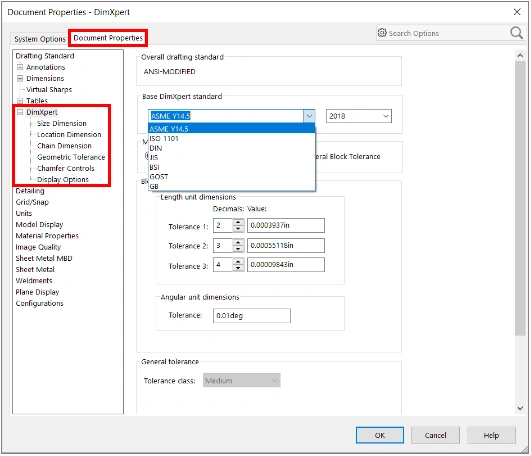Click the Tolerance 3 decimals field
Screen dimensions: 531x456
223,265
